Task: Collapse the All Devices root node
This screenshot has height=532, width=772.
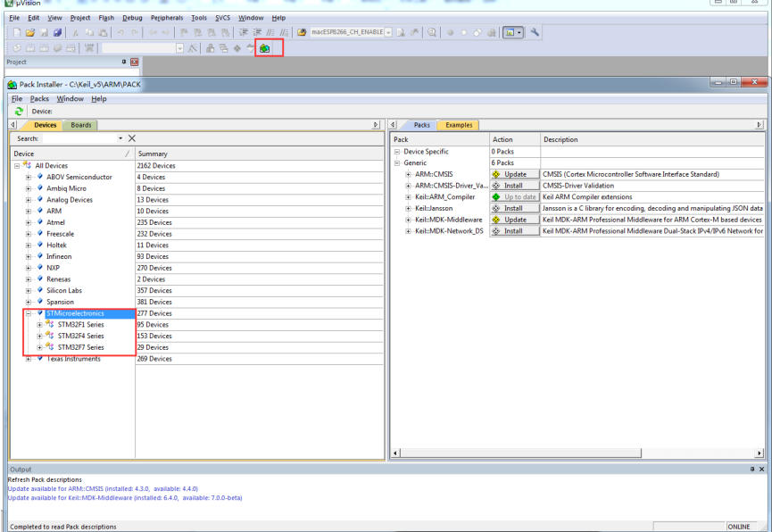Action: coord(17,166)
